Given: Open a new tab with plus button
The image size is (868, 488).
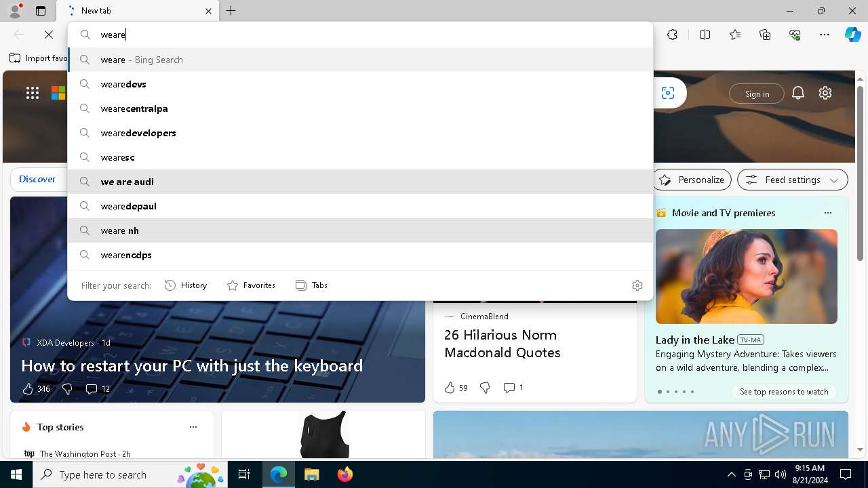Looking at the screenshot, I should (x=231, y=11).
